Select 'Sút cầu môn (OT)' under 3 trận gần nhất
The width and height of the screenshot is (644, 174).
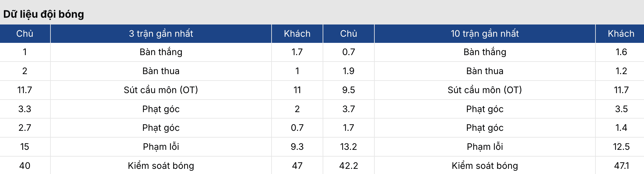[x=161, y=90]
